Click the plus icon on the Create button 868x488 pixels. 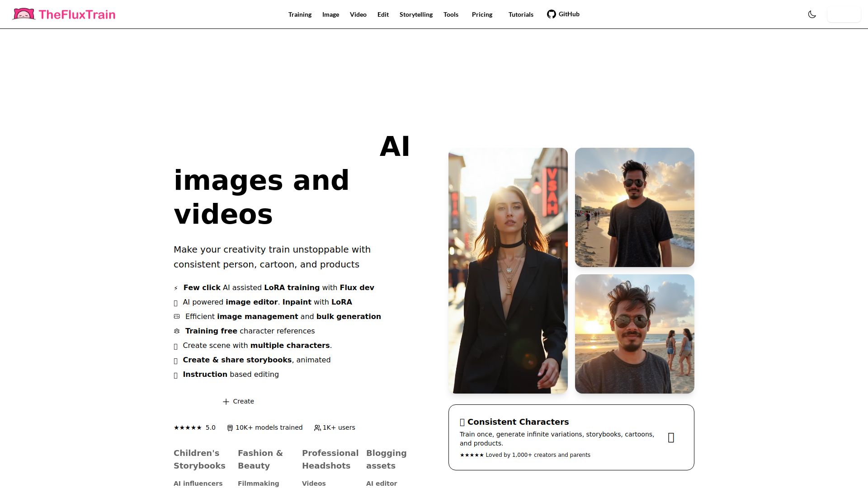[226, 402]
